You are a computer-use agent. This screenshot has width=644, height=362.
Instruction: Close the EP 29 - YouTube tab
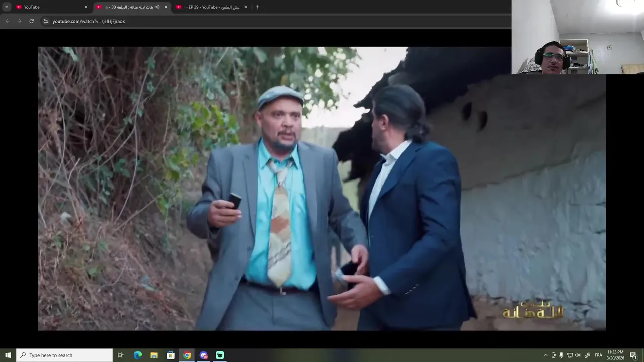246,7
